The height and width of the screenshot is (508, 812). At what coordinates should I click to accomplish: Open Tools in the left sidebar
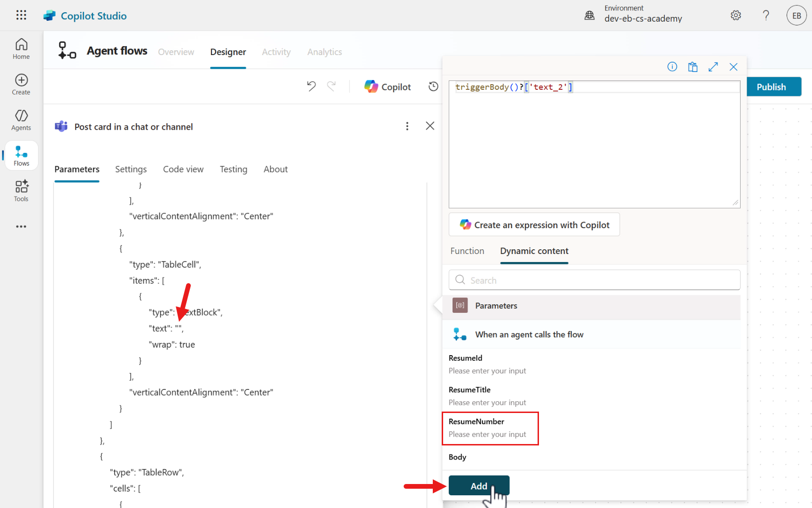[x=21, y=191]
